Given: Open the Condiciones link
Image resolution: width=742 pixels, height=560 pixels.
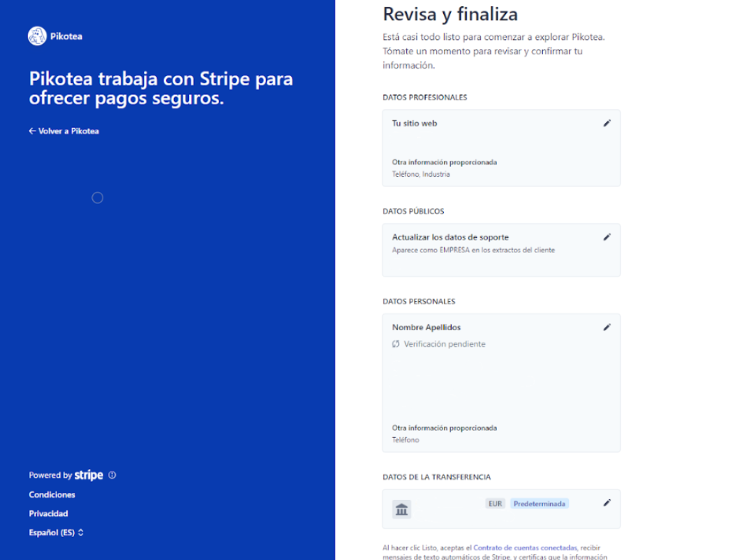Looking at the screenshot, I should click(52, 494).
